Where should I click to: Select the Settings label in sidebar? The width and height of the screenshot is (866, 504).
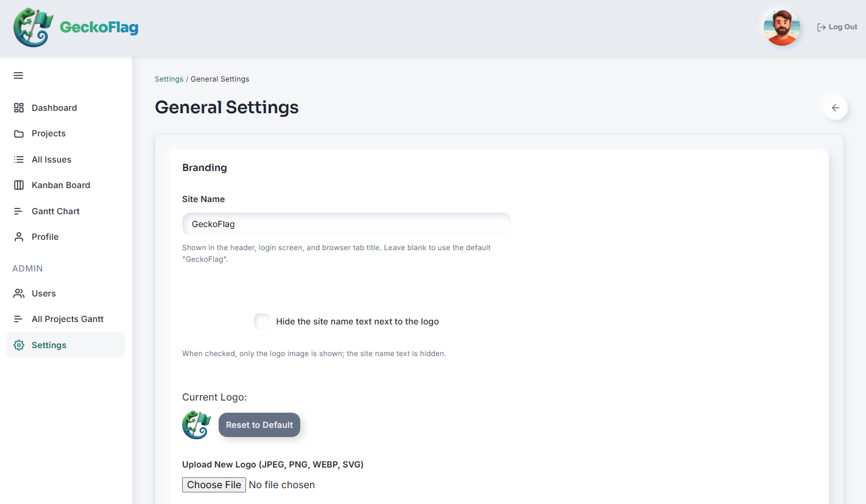tap(49, 345)
